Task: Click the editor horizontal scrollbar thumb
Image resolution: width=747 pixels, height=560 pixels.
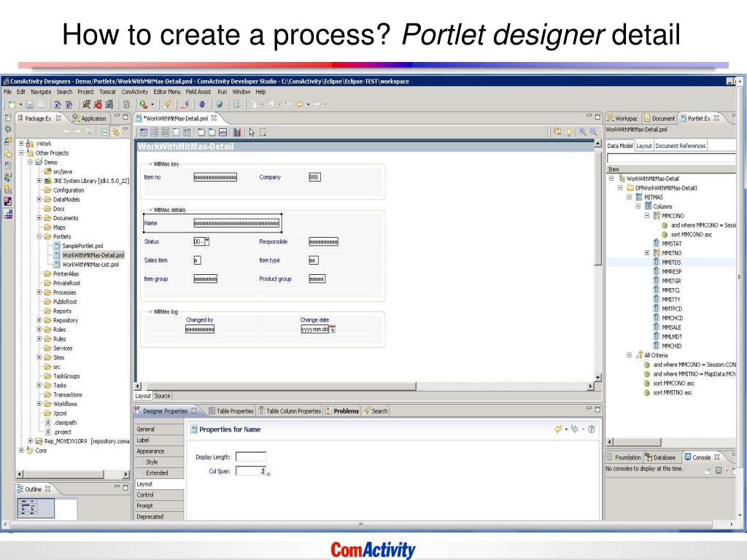Action: [282, 386]
